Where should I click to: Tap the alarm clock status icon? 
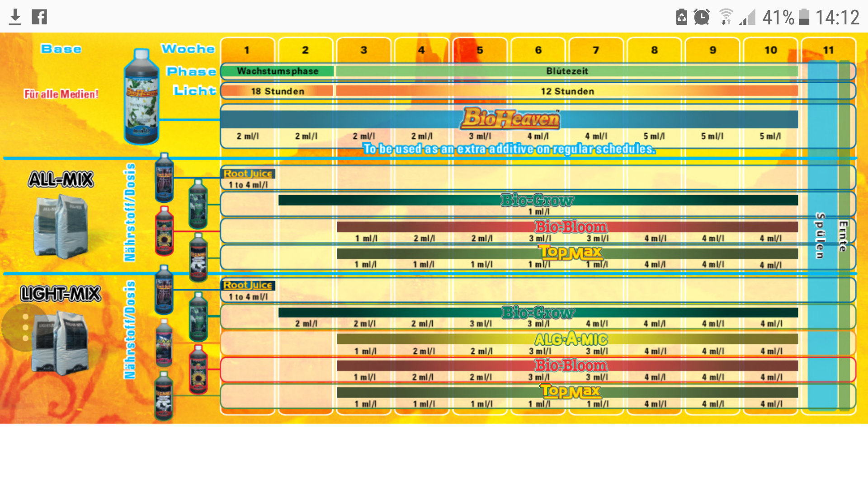pos(701,17)
